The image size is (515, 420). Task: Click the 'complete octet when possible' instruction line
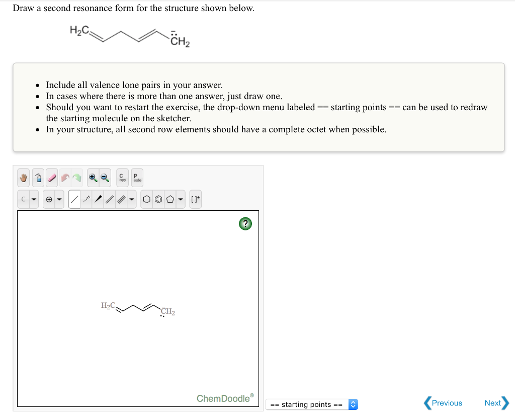click(x=216, y=129)
